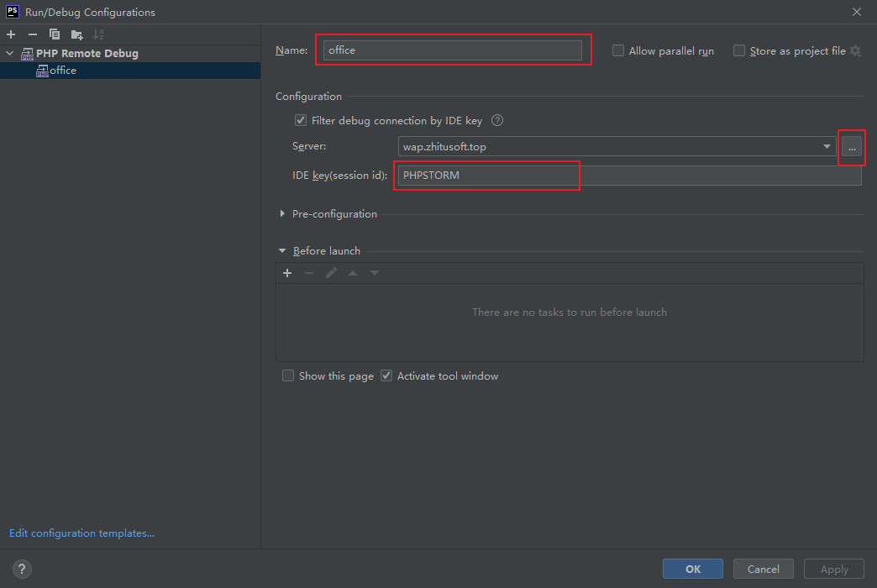Open the Server dropdown list
This screenshot has width=877, height=588.
coord(827,147)
